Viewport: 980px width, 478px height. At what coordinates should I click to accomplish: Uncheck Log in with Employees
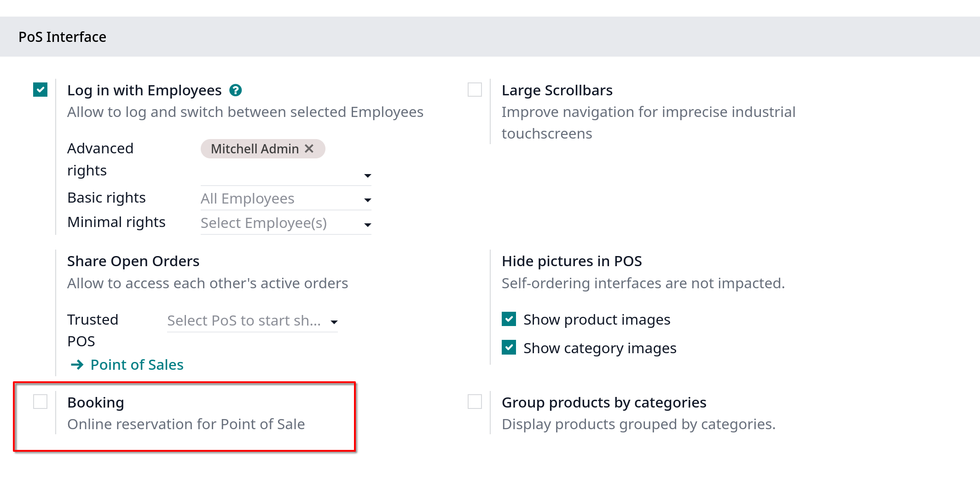[x=41, y=89]
